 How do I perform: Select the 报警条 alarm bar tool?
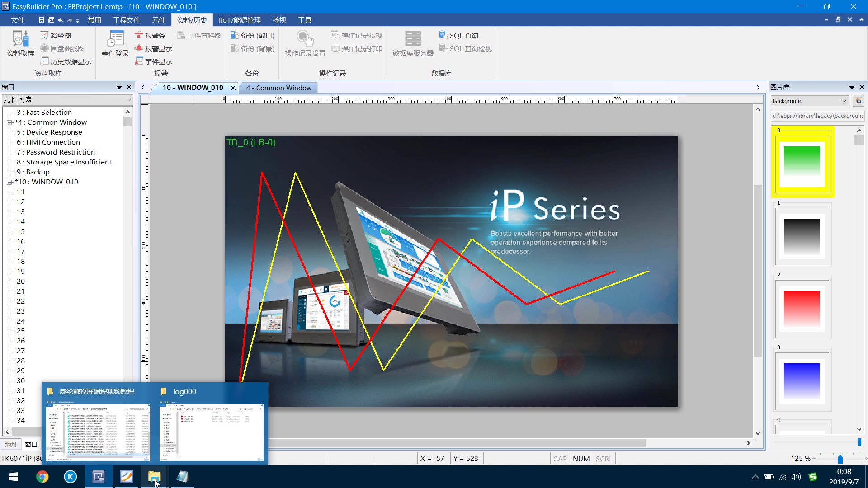pos(150,35)
